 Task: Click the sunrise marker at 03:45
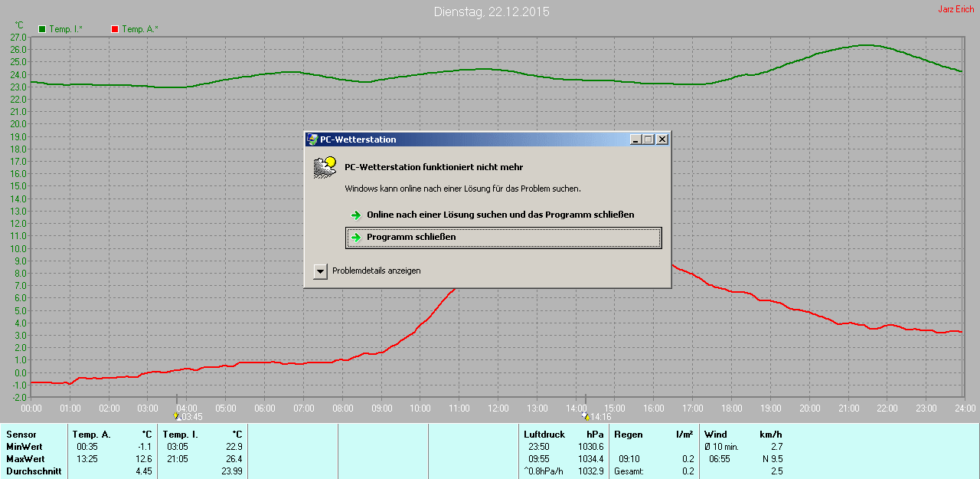point(178,417)
